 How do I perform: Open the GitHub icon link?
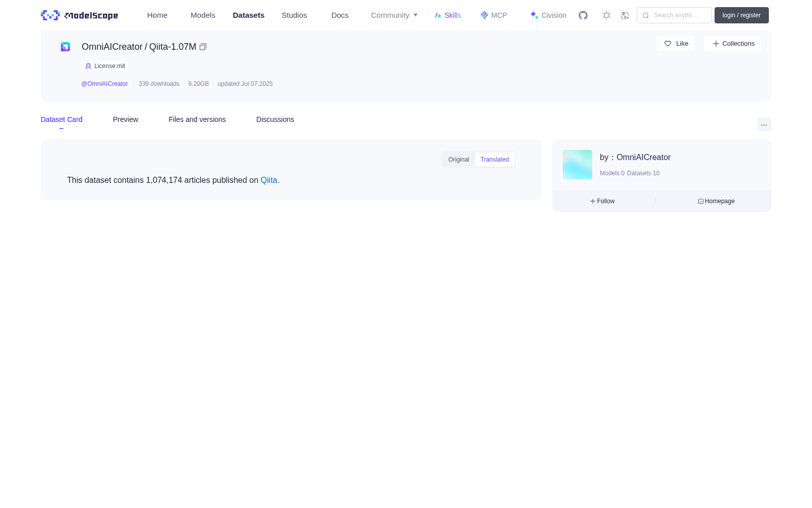pos(583,15)
